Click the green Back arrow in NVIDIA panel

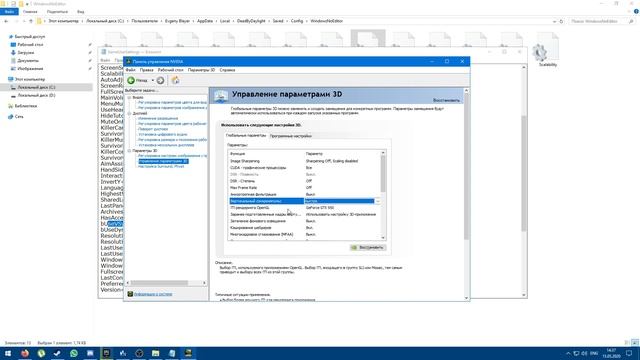131,80
